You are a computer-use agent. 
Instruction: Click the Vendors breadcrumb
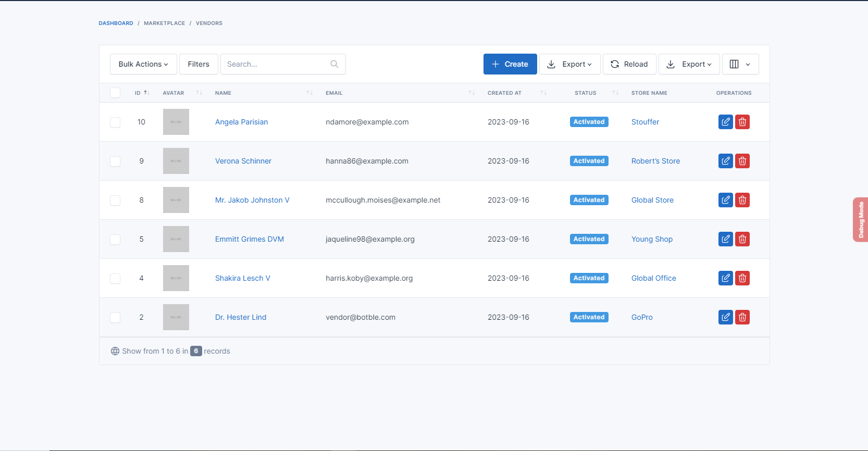coord(209,23)
